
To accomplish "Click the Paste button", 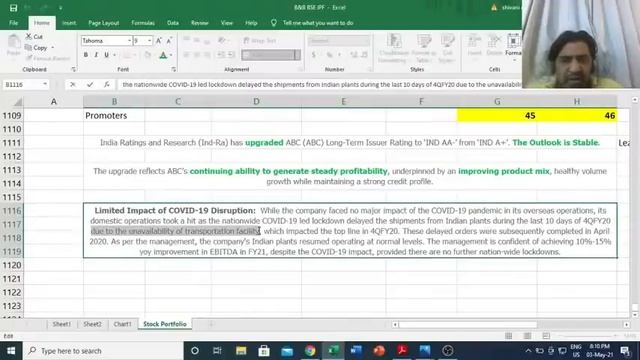I will [x=13, y=46].
